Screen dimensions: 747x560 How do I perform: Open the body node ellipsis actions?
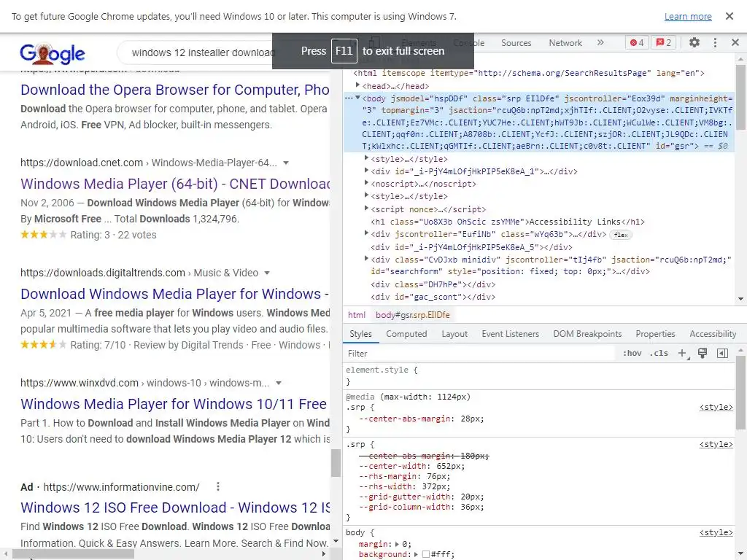coord(349,98)
